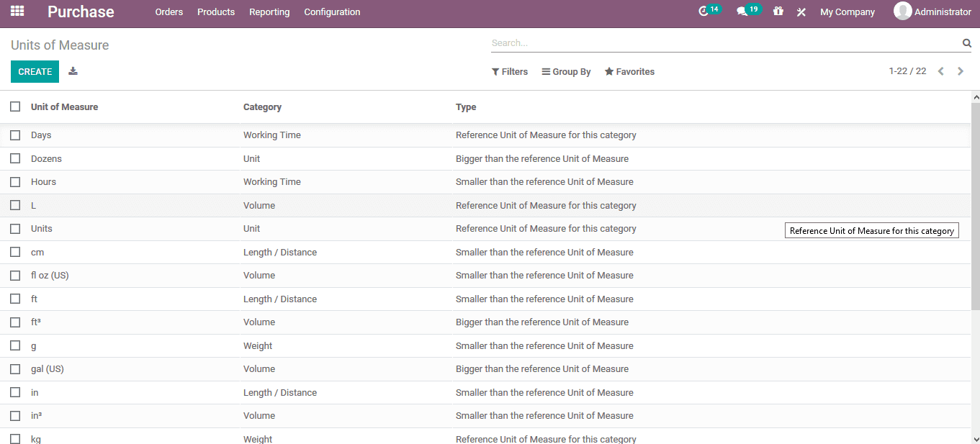Click the export/download icon beside CREATE
This screenshot has height=444, width=980.
[73, 71]
